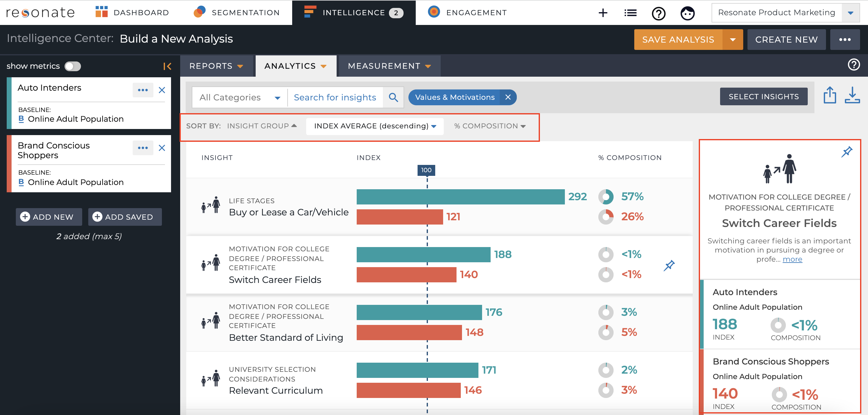Click the 5% composition donut
Screen dimensions: 868x415
(606, 333)
